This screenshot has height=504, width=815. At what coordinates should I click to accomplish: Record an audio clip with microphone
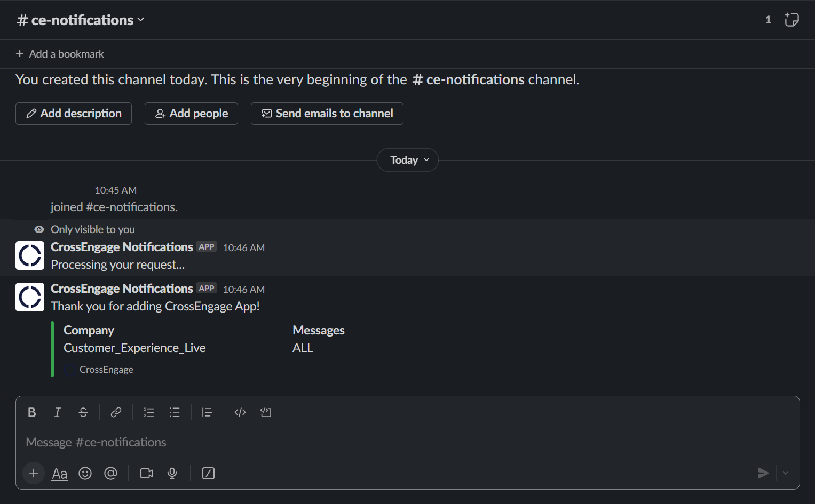(172, 473)
